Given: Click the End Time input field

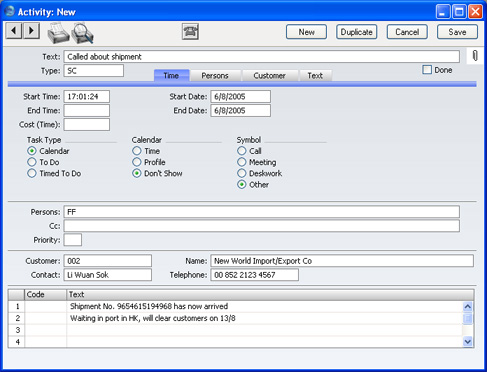Looking at the screenshot, I should 87,111.
